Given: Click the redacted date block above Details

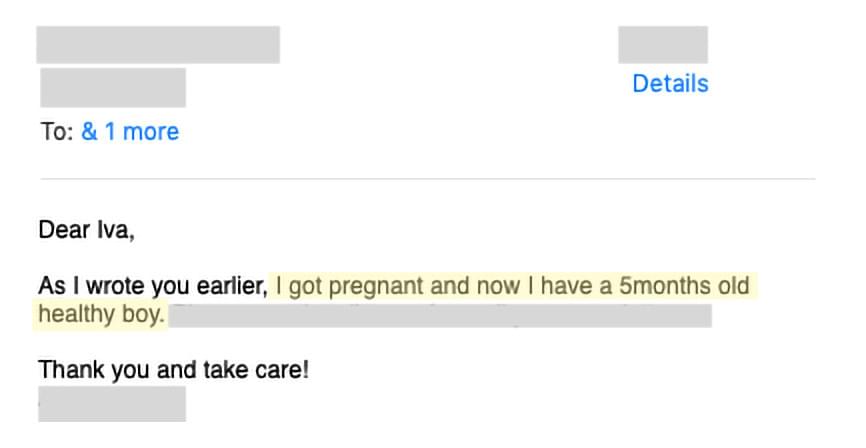Looking at the screenshot, I should [663, 44].
